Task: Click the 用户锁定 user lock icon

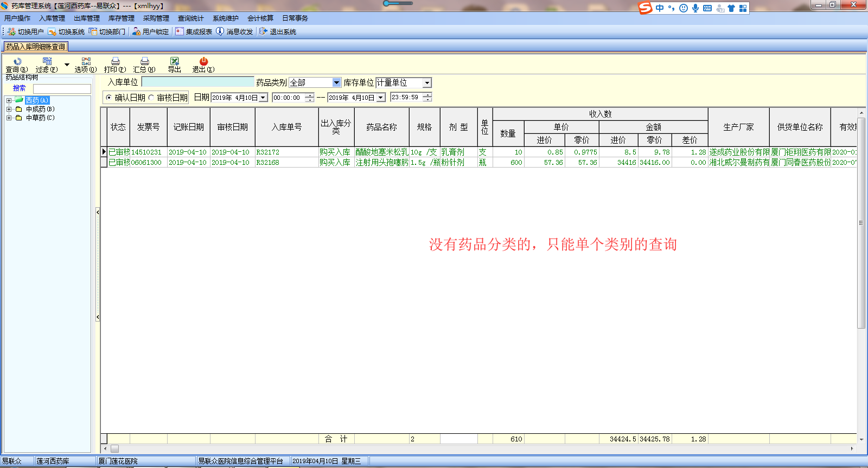Action: pyautogui.click(x=136, y=31)
